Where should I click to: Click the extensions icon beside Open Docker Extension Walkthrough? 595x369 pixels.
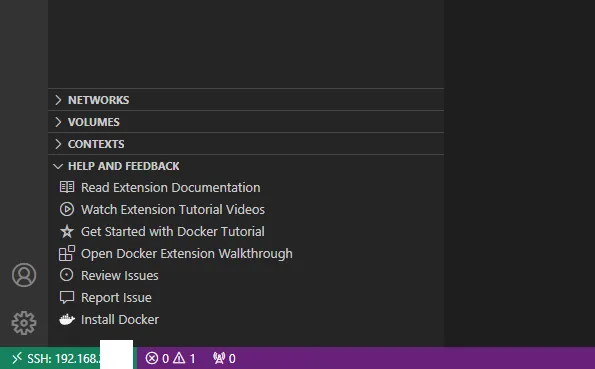pos(67,253)
